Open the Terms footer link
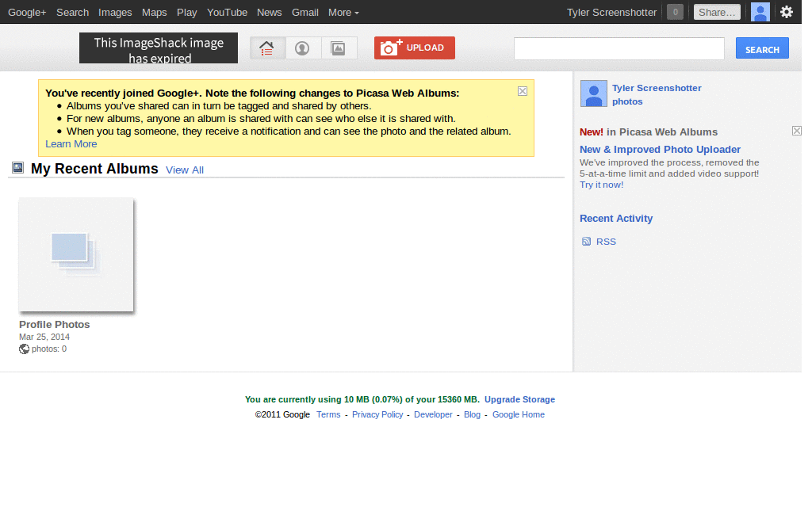Image resolution: width=812 pixels, height=511 pixels. click(x=328, y=415)
